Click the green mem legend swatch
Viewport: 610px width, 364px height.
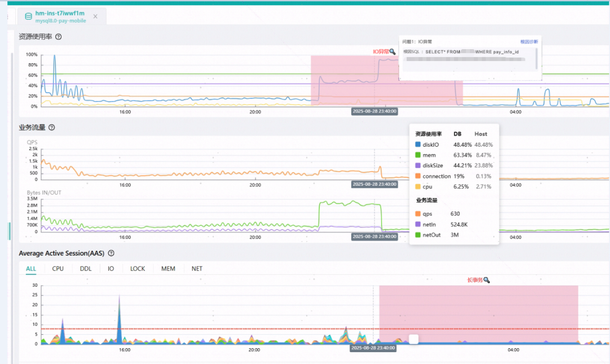[418, 155]
